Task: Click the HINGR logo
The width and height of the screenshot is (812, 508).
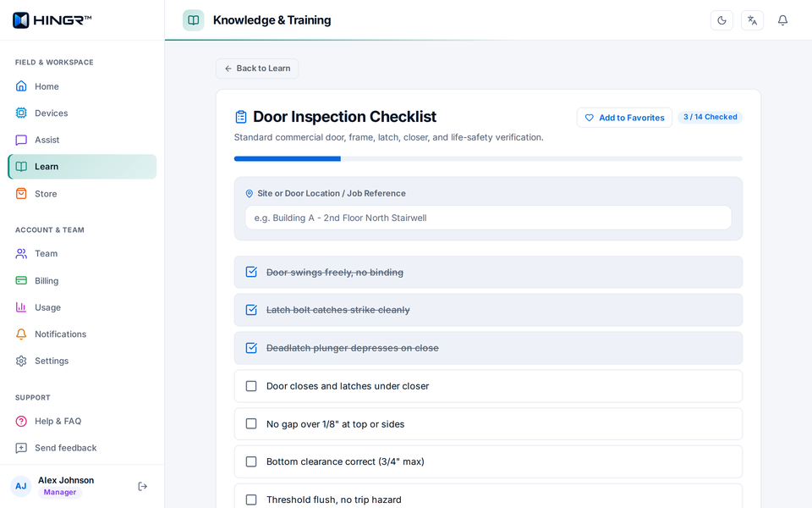Action: pos(52,20)
